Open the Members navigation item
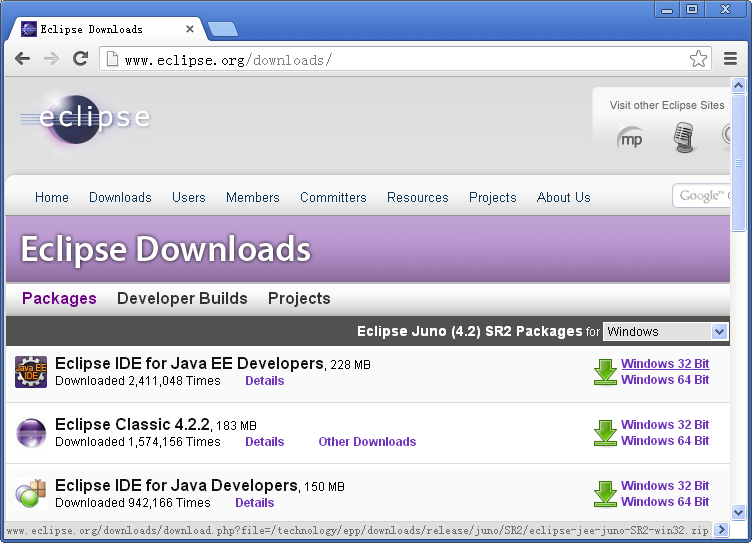Image resolution: width=752 pixels, height=543 pixels. [x=253, y=198]
